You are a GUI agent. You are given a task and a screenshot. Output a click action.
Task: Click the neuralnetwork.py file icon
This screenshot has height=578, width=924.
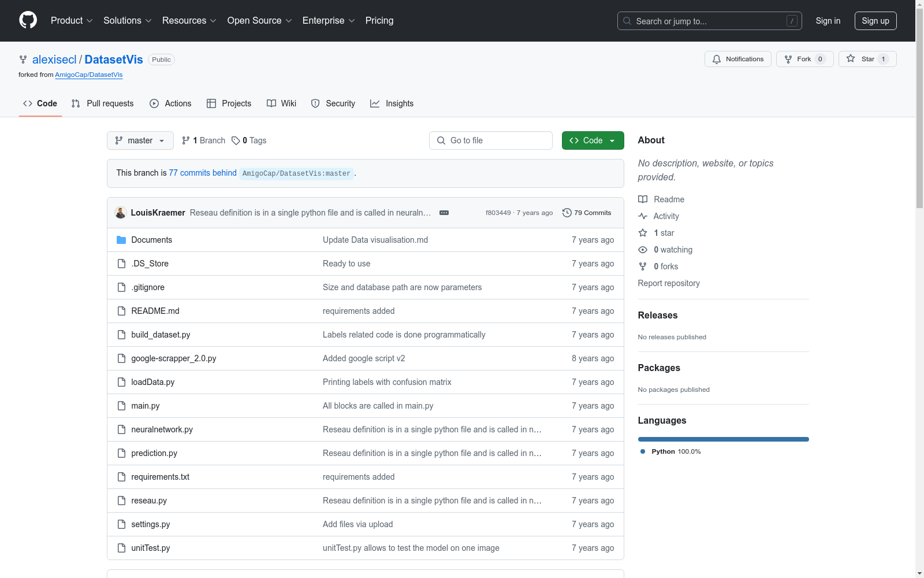(x=121, y=429)
